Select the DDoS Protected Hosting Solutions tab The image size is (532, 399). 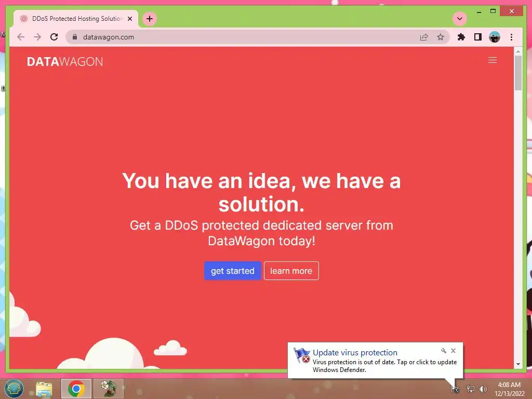pyautogui.click(x=75, y=19)
